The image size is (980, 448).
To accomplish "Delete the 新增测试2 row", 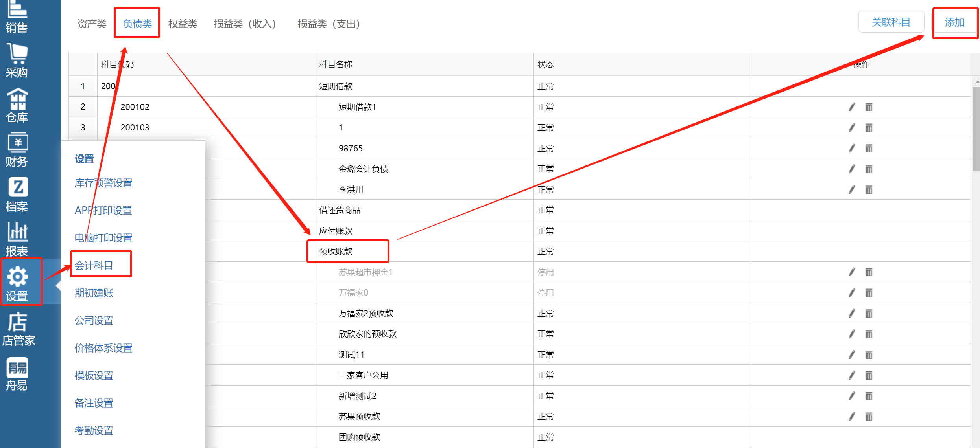I will click(869, 396).
